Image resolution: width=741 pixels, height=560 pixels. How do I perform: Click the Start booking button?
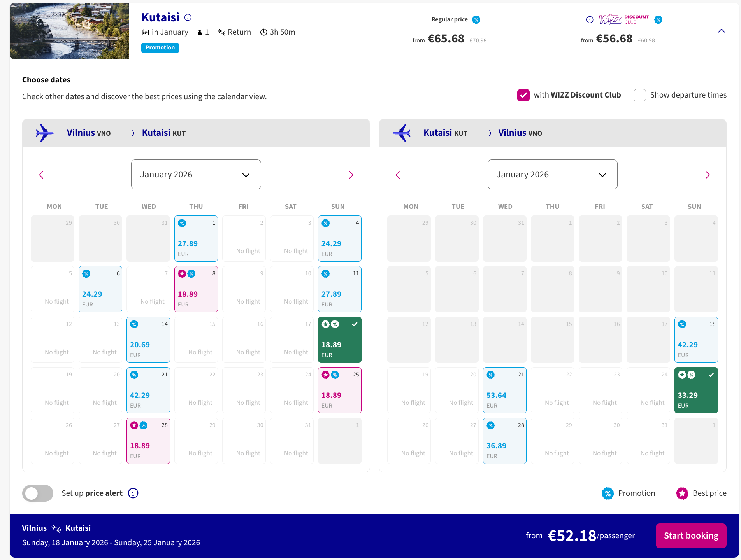tap(691, 535)
